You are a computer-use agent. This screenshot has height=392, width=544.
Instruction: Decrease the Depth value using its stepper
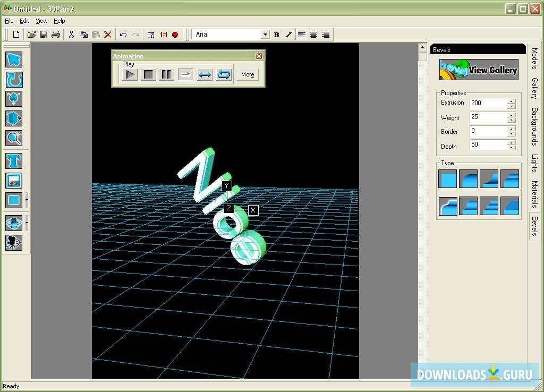click(x=511, y=147)
